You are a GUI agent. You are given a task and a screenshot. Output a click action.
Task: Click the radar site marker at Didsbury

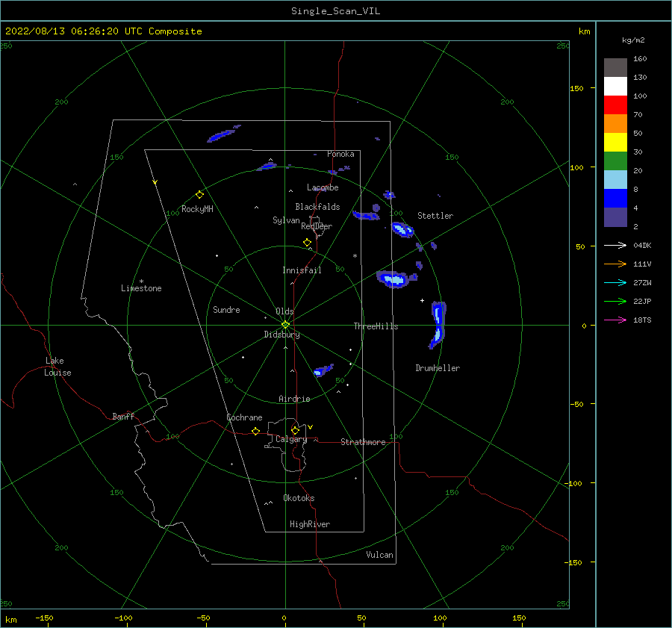pyautogui.click(x=285, y=325)
